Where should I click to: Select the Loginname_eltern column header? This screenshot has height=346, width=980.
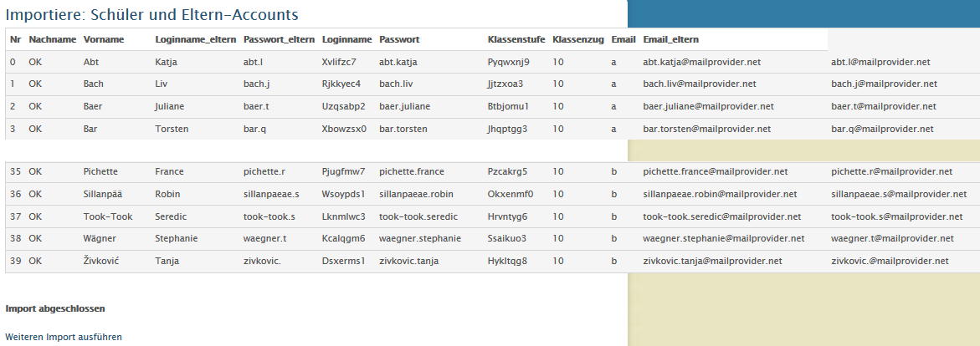coord(196,39)
